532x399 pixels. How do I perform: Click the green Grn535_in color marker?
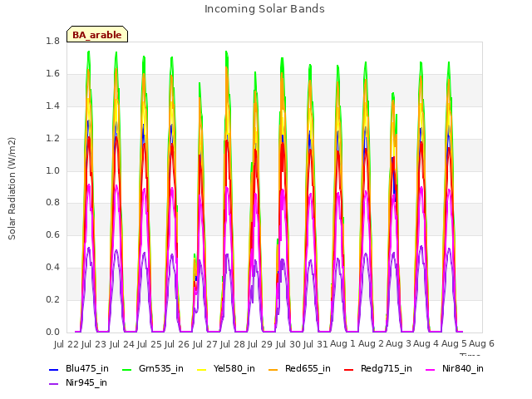(126, 369)
